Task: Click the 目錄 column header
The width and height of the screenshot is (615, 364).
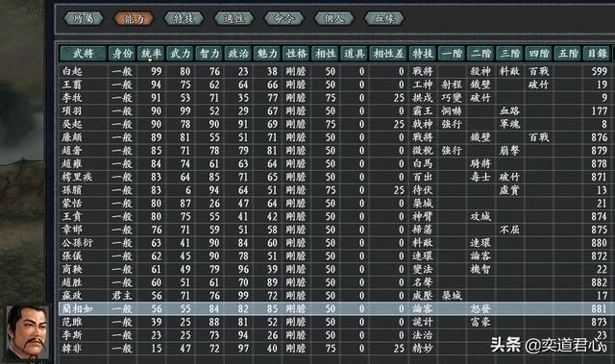Action: pos(597,53)
